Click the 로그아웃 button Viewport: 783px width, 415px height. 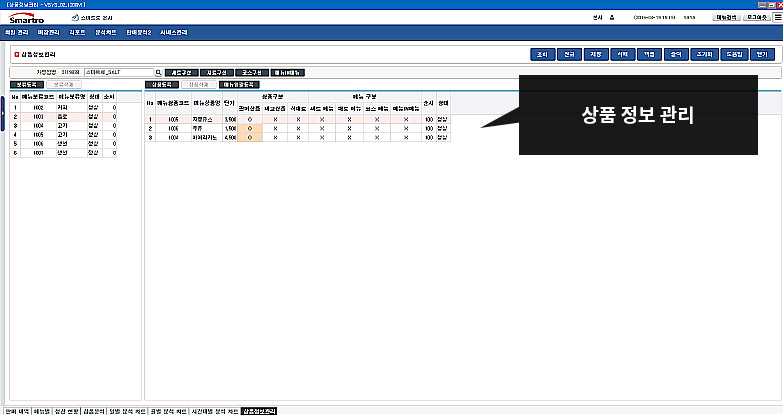pyautogui.click(x=757, y=17)
